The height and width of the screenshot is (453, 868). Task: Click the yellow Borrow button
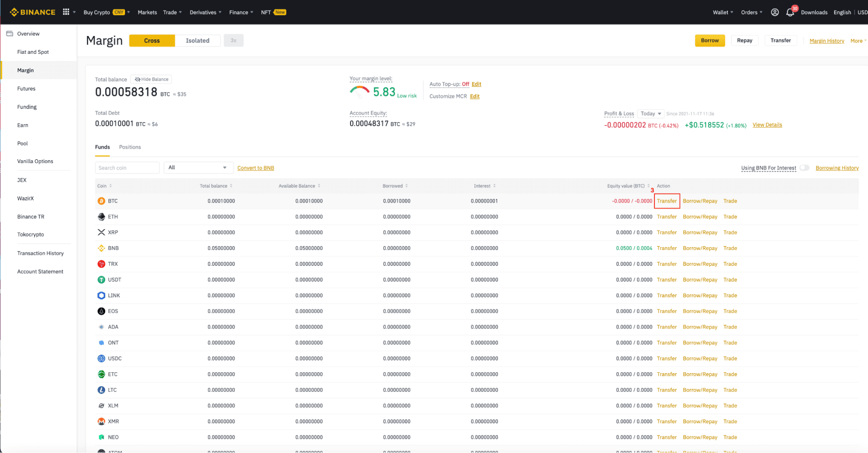pos(710,40)
